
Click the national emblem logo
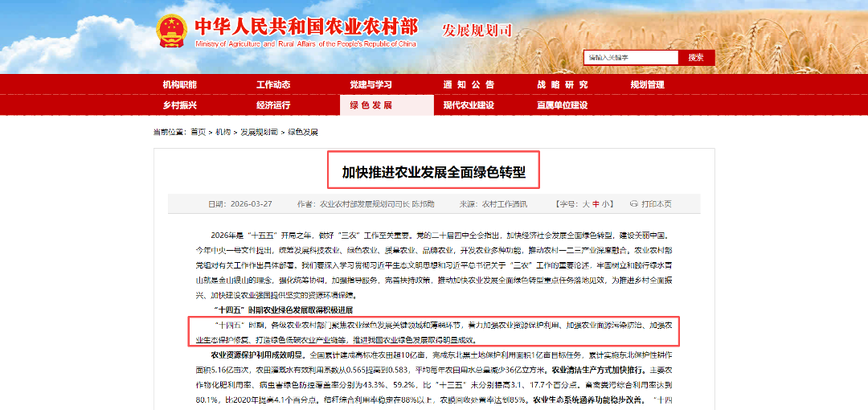[x=171, y=31]
